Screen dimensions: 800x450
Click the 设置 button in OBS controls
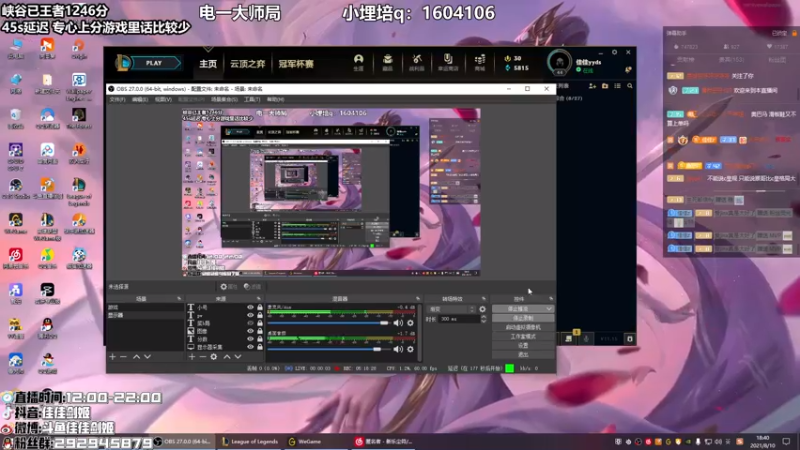point(523,345)
